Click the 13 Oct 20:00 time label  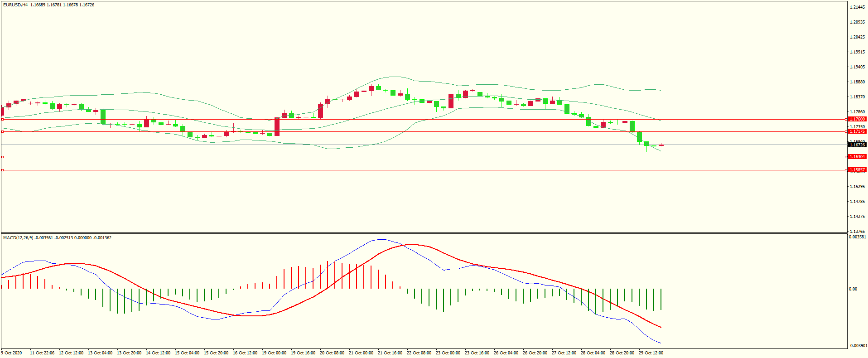(129, 353)
